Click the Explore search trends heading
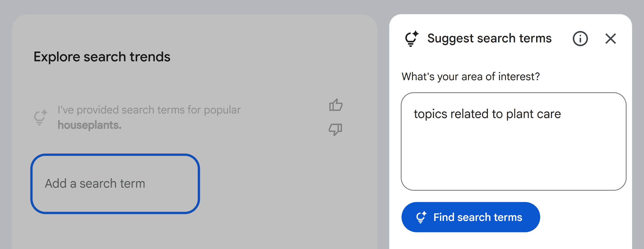The height and width of the screenshot is (249, 644). point(102,57)
